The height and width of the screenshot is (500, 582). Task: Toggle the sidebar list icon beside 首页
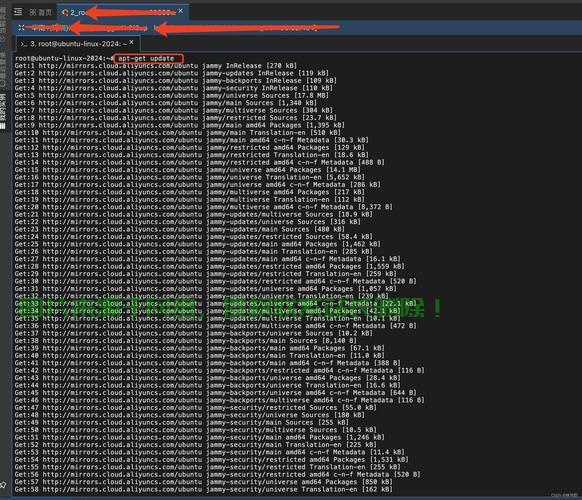(18, 12)
